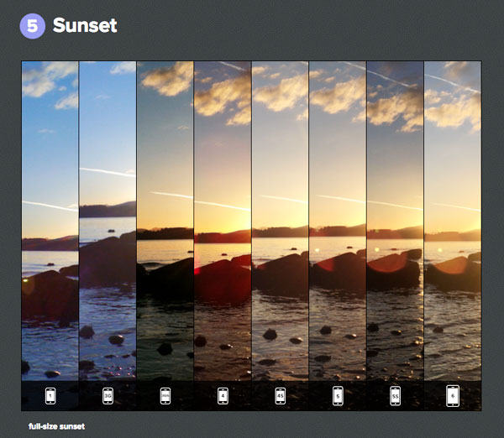Screen dimensions: 504x438
Task: Open the sunset strip above icon 3G
Action: point(108,221)
